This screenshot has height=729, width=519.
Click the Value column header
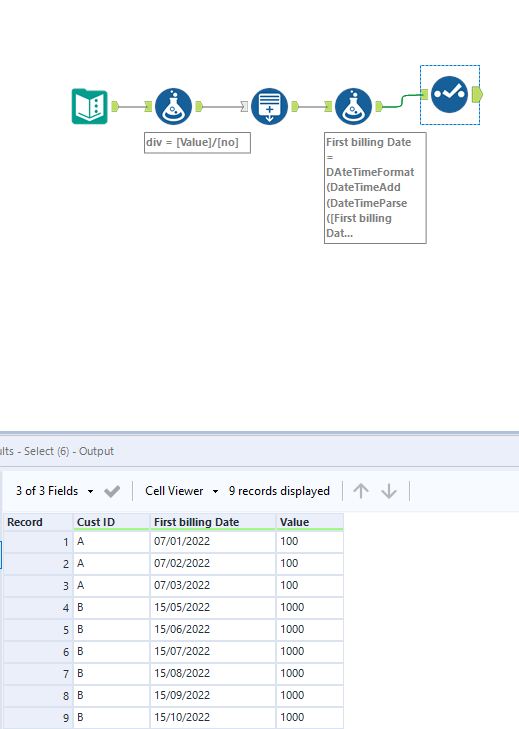point(310,522)
